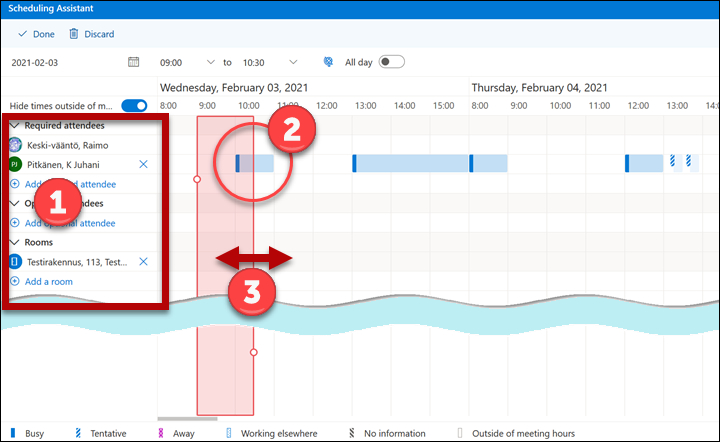Click the plus icon beside Add a room

[x=15, y=281]
